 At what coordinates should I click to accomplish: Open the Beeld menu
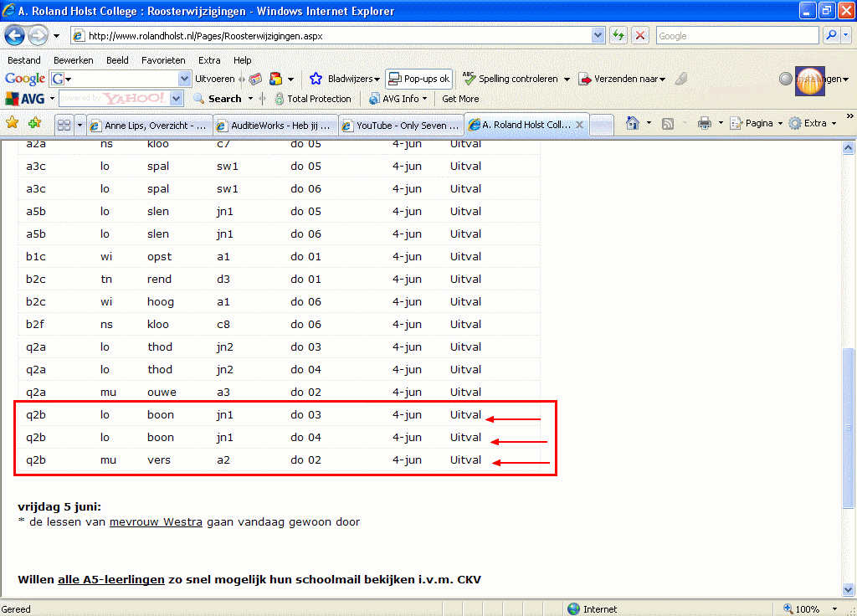(x=117, y=60)
